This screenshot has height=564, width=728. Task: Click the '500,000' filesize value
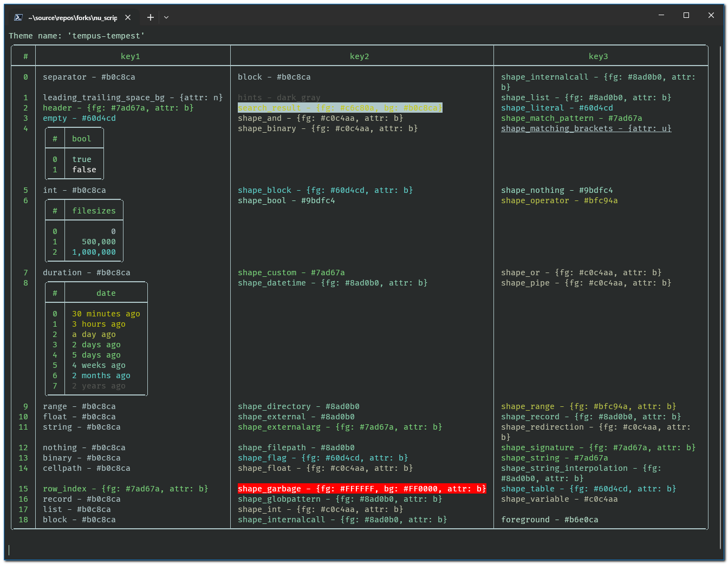click(x=99, y=242)
